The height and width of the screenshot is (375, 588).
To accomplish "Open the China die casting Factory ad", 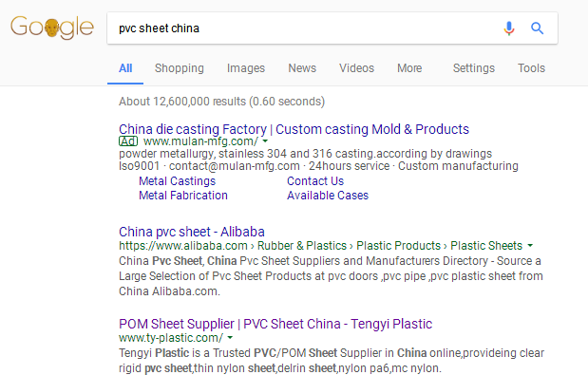I will click(294, 129).
